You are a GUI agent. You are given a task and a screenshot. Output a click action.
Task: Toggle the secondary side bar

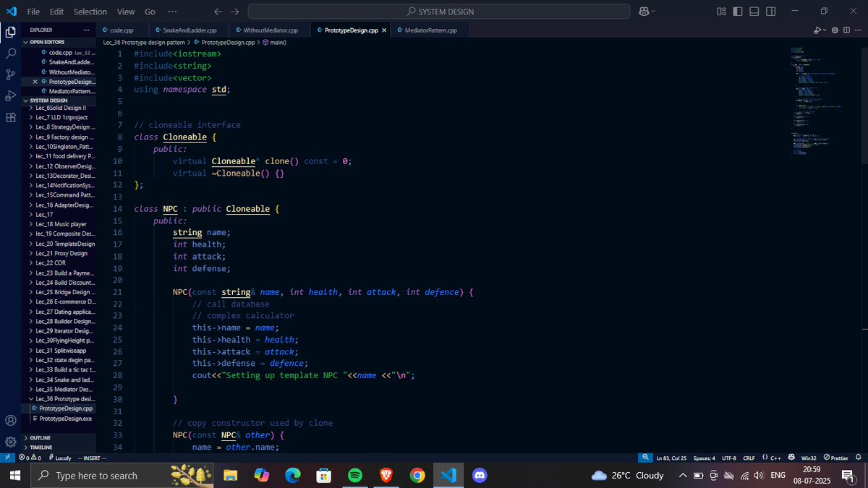771,12
